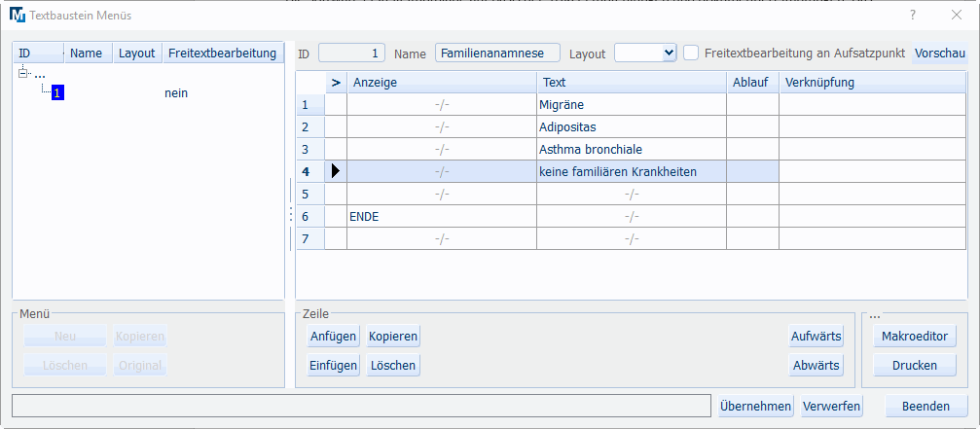
Task: Click the Freitextbearbeitung column header
Action: [x=223, y=54]
